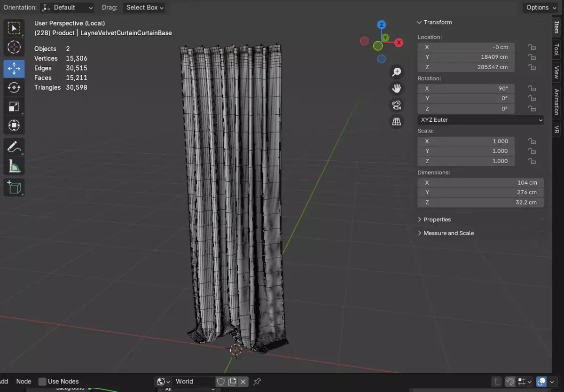Lock the Rotation X value

[532, 88]
